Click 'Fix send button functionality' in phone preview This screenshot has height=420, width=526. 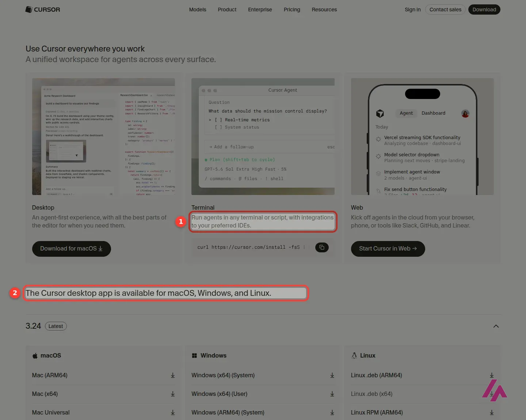point(415,190)
